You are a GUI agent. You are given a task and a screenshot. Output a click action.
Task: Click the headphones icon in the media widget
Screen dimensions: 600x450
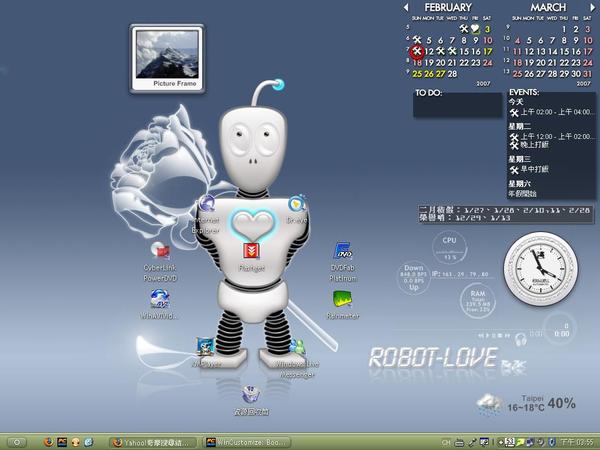tap(521, 339)
